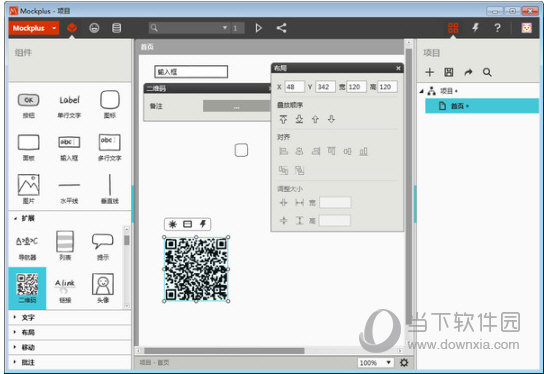Edit the width 120 field

click(x=356, y=87)
